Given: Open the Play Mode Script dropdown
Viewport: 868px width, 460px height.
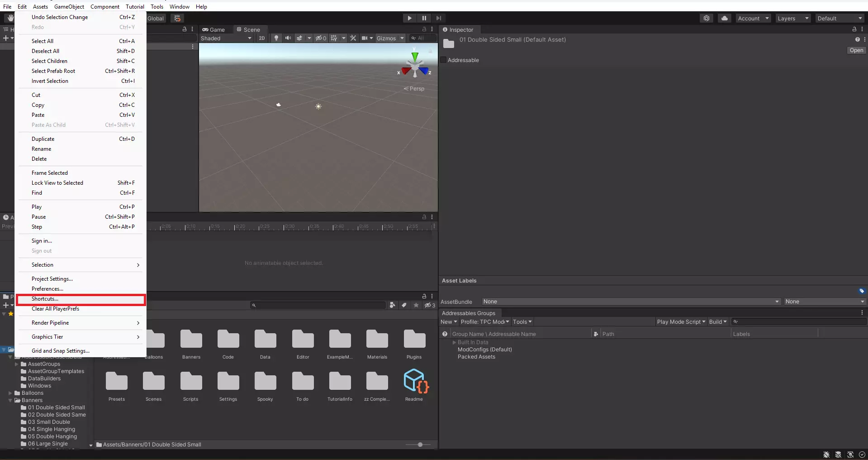Looking at the screenshot, I should (x=681, y=321).
